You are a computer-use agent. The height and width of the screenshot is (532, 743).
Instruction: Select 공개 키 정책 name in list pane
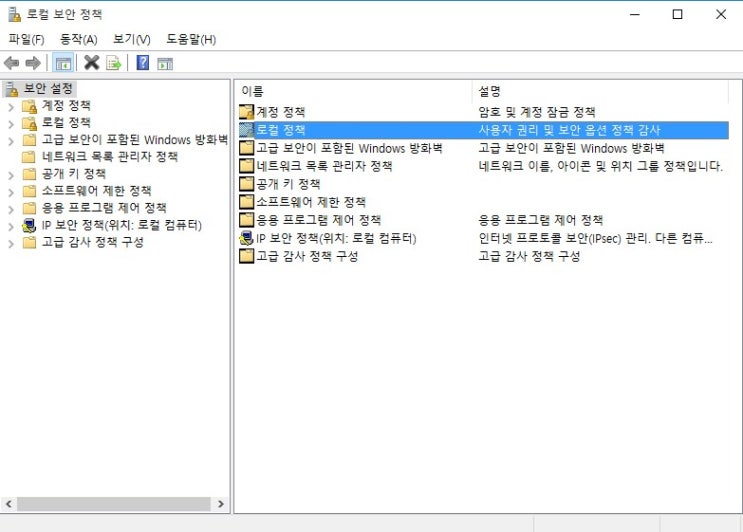(x=289, y=184)
